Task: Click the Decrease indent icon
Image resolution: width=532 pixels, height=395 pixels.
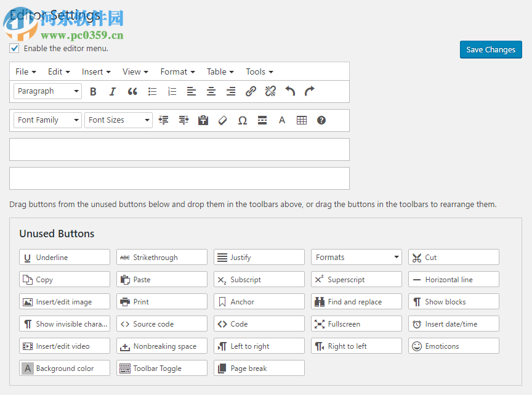Action: click(x=164, y=120)
